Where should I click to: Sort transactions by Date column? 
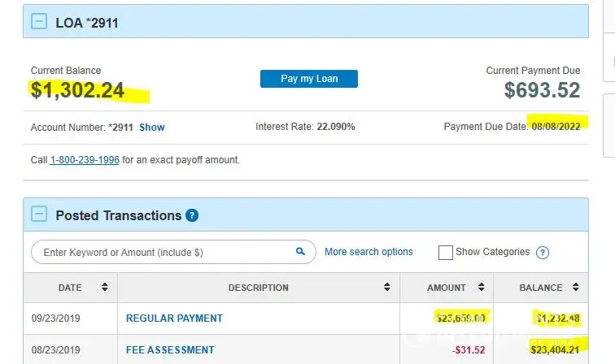tap(104, 288)
